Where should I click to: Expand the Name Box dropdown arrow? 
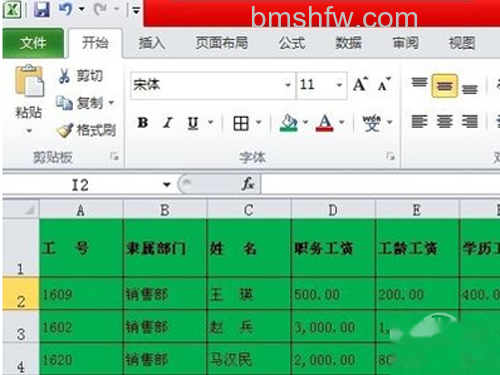[167, 185]
